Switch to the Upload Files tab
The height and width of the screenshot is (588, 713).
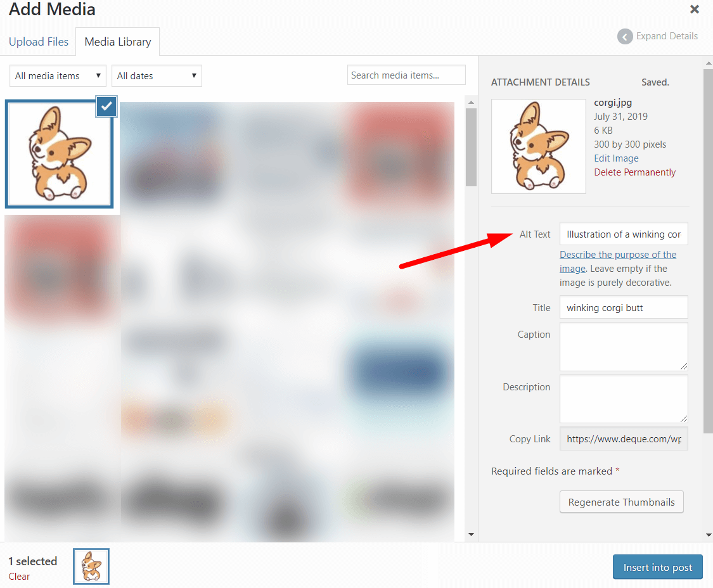click(39, 42)
